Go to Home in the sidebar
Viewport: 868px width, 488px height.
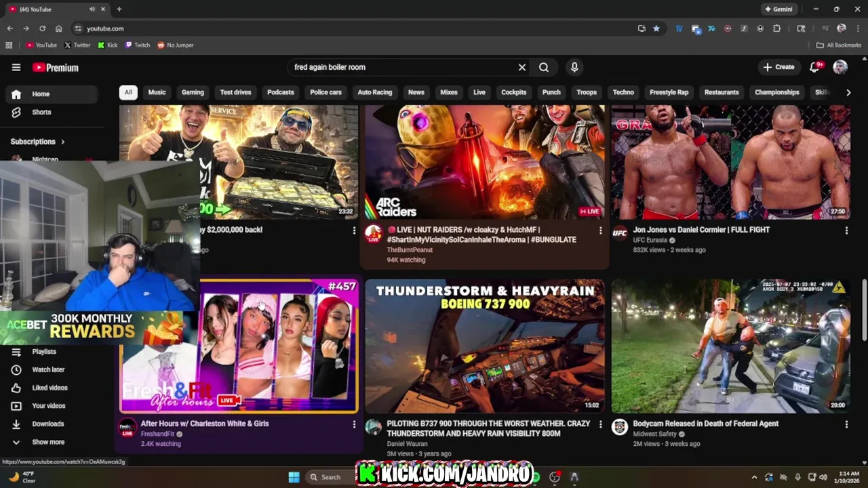coord(50,94)
